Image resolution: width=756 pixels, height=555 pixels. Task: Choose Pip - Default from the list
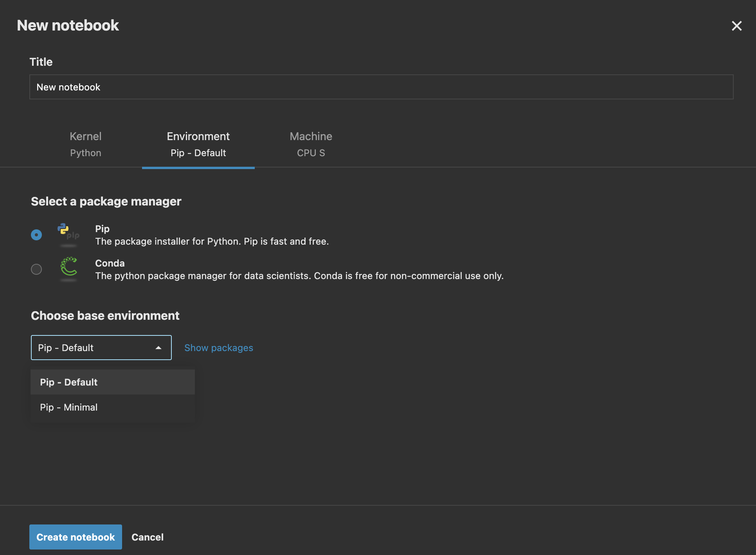(68, 382)
